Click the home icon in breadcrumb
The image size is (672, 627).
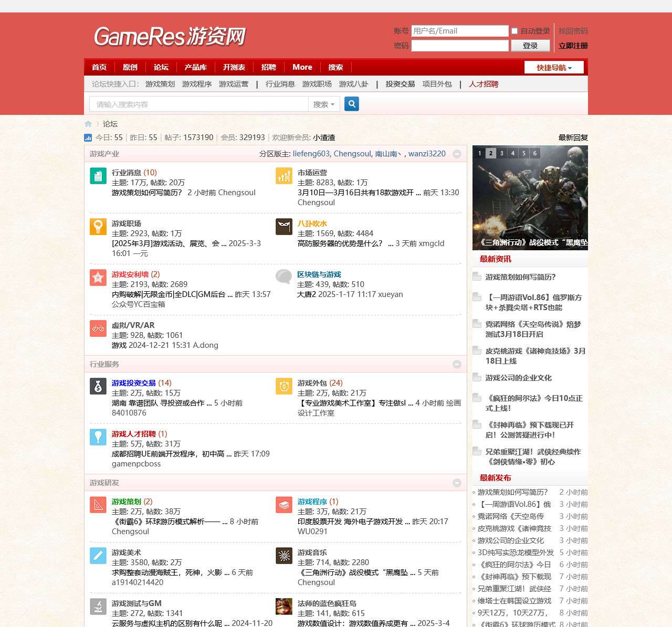88,124
